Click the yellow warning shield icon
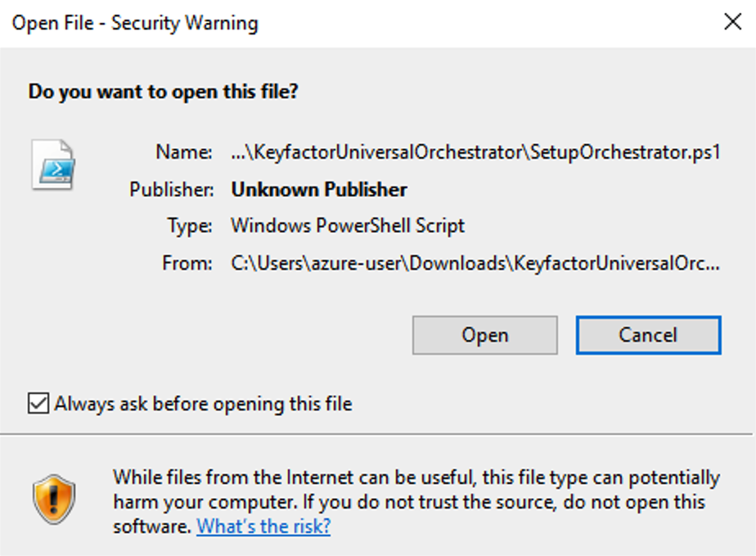The width and height of the screenshot is (756, 556). point(54,500)
